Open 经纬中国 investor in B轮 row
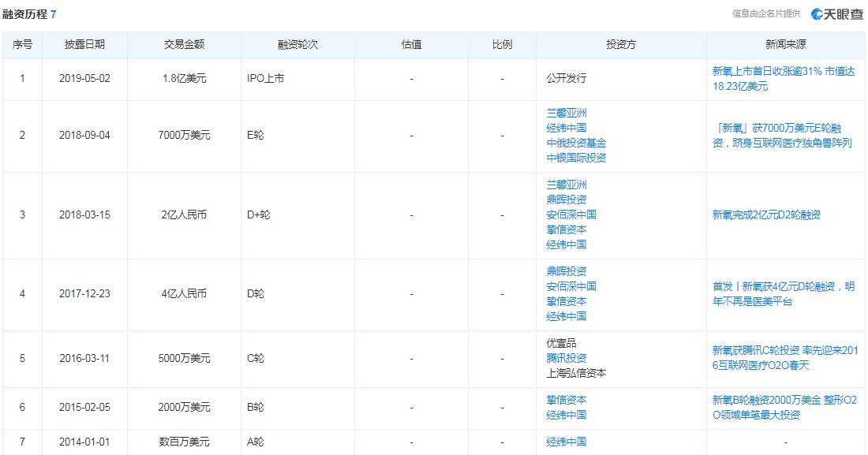 coord(567,415)
